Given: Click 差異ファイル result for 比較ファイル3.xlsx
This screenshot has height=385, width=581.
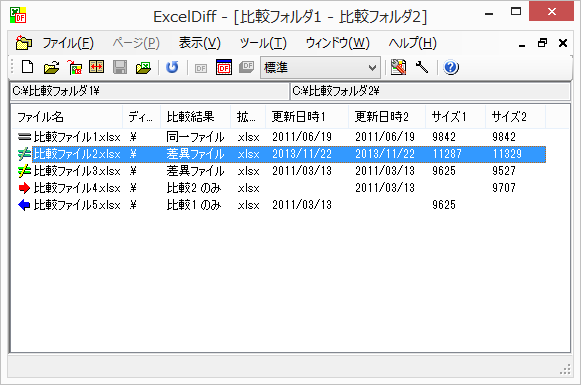Looking at the screenshot, I should (195, 171).
